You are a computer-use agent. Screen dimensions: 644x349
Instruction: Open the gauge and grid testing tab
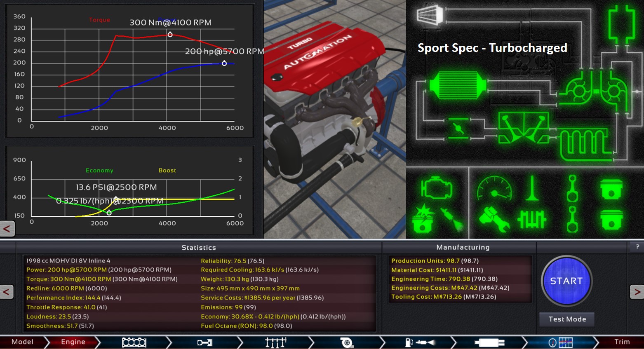pyautogui.click(x=561, y=342)
